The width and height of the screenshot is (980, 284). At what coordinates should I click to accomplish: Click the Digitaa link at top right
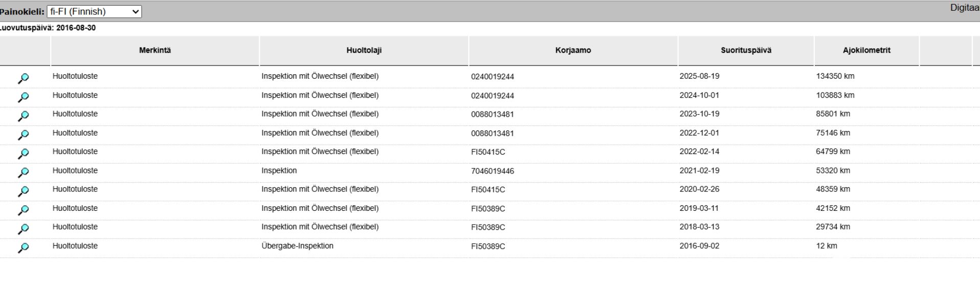tap(964, 8)
